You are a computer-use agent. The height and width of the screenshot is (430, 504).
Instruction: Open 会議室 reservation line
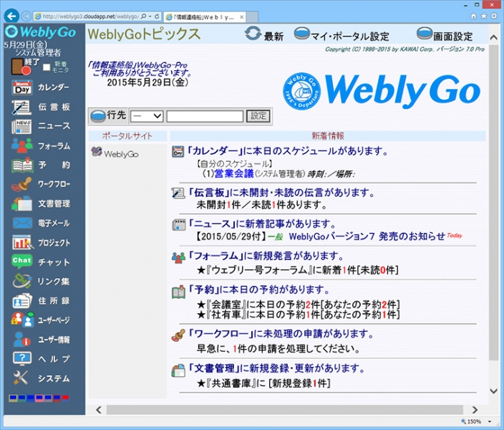coord(299,304)
